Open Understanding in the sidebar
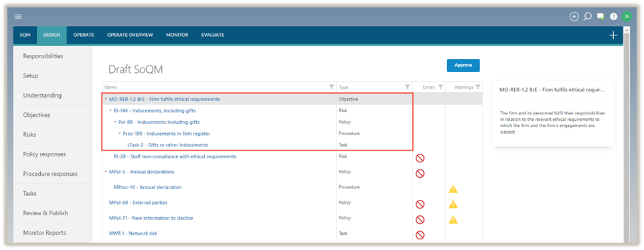Viewport: 644px width, 250px height. 42,96
